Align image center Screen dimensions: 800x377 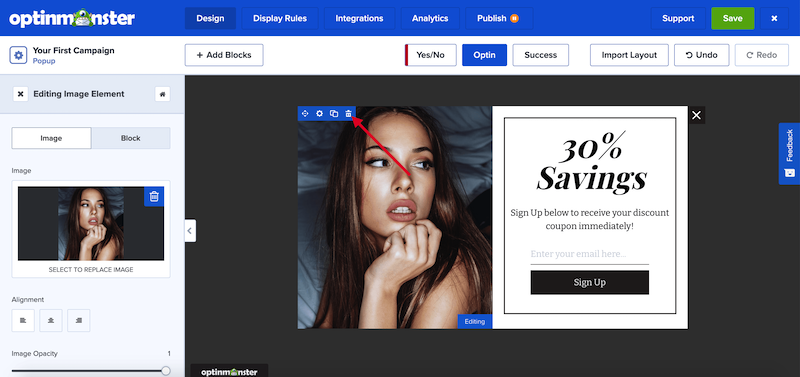51,320
